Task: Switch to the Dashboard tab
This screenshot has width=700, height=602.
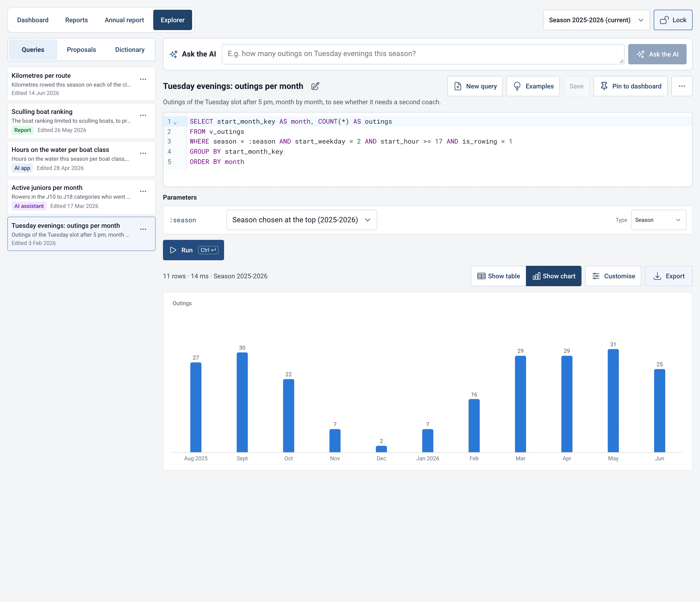Action: pos(33,20)
